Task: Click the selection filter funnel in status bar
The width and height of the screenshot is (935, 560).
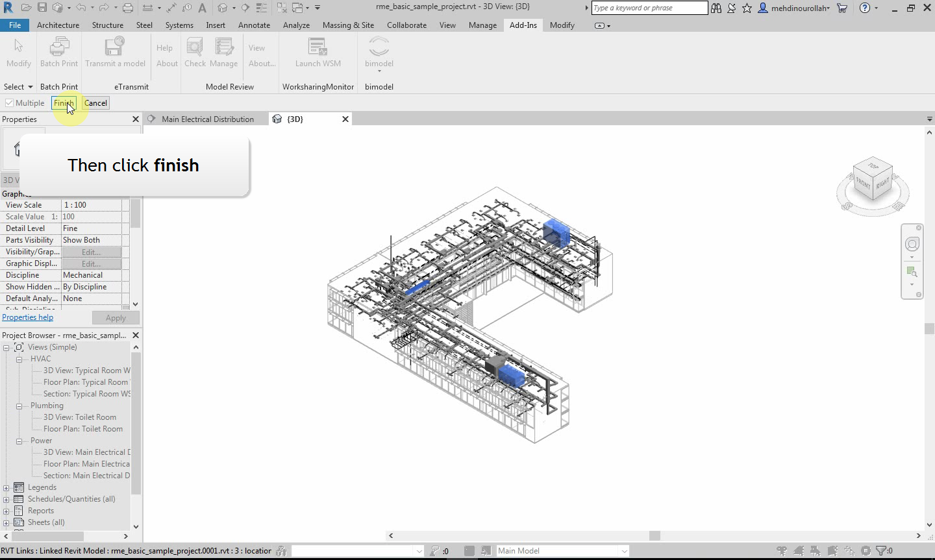Action: pyautogui.click(x=882, y=551)
